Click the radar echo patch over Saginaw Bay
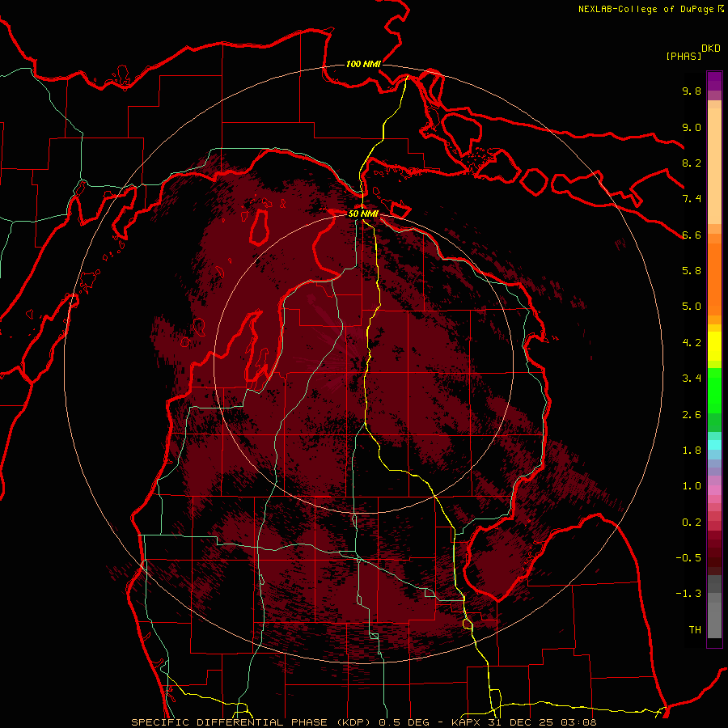Image resolution: width=728 pixels, height=728 pixels. 499,564
